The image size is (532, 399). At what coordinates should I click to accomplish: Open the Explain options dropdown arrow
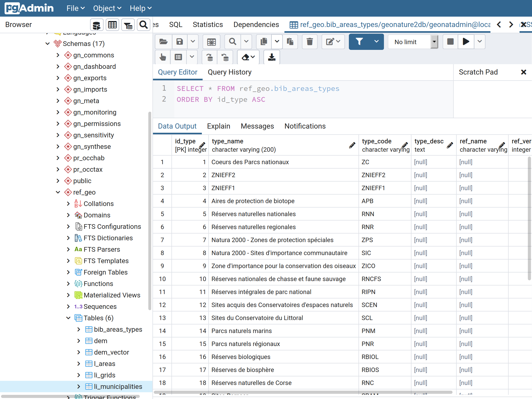[x=192, y=57]
